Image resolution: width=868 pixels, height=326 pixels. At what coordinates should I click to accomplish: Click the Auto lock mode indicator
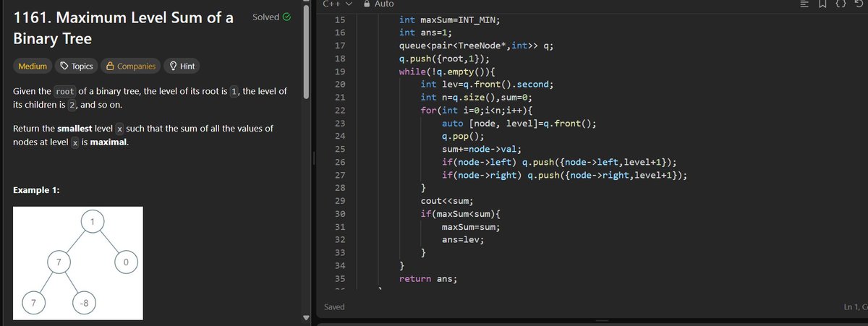[x=378, y=4]
